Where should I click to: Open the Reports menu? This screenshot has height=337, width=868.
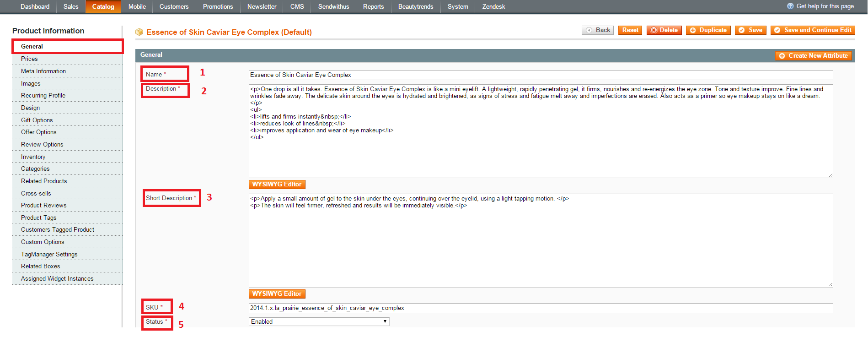coord(374,6)
